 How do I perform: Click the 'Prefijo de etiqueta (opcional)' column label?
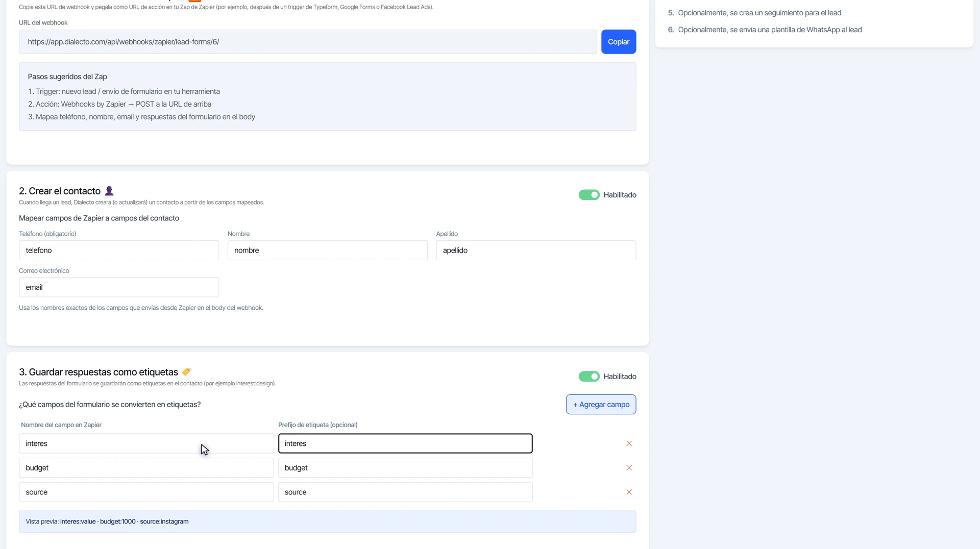317,425
